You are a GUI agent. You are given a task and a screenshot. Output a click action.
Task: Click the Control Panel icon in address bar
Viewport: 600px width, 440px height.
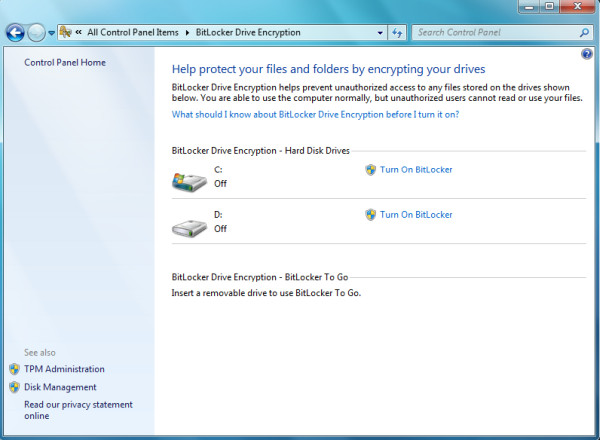66,32
